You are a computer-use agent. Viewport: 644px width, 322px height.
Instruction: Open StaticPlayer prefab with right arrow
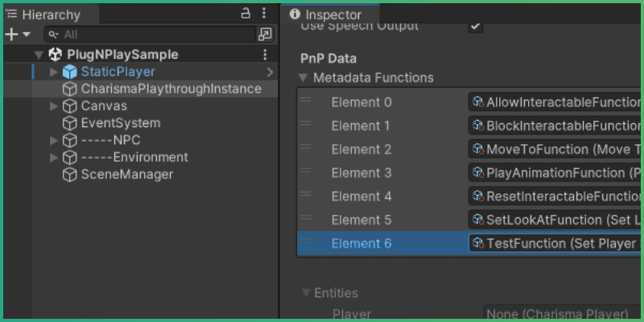(x=270, y=72)
